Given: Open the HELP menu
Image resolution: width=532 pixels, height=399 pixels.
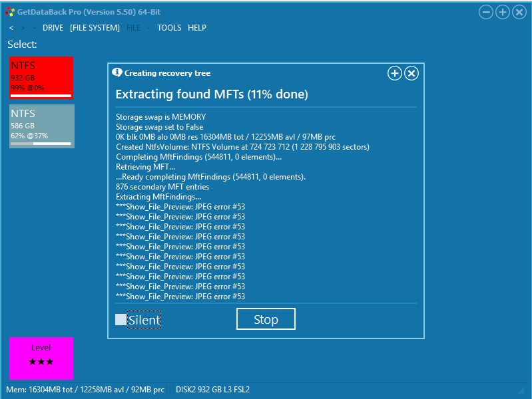Looking at the screenshot, I should [x=197, y=28].
